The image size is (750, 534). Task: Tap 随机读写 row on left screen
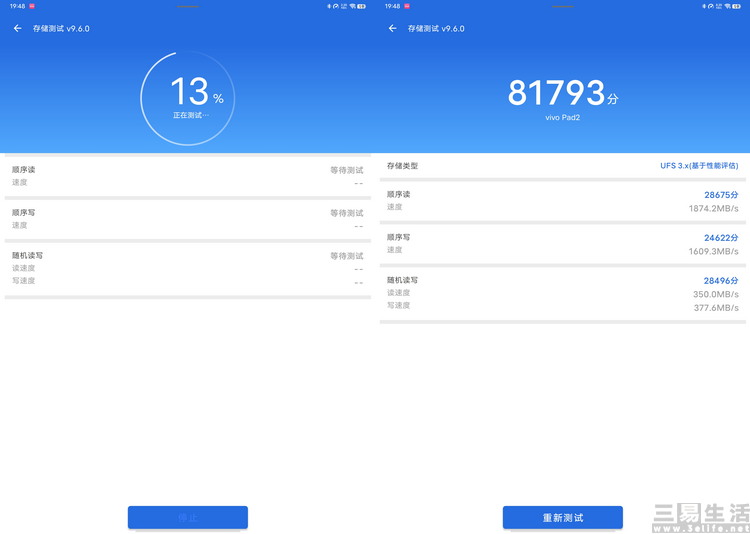188,268
